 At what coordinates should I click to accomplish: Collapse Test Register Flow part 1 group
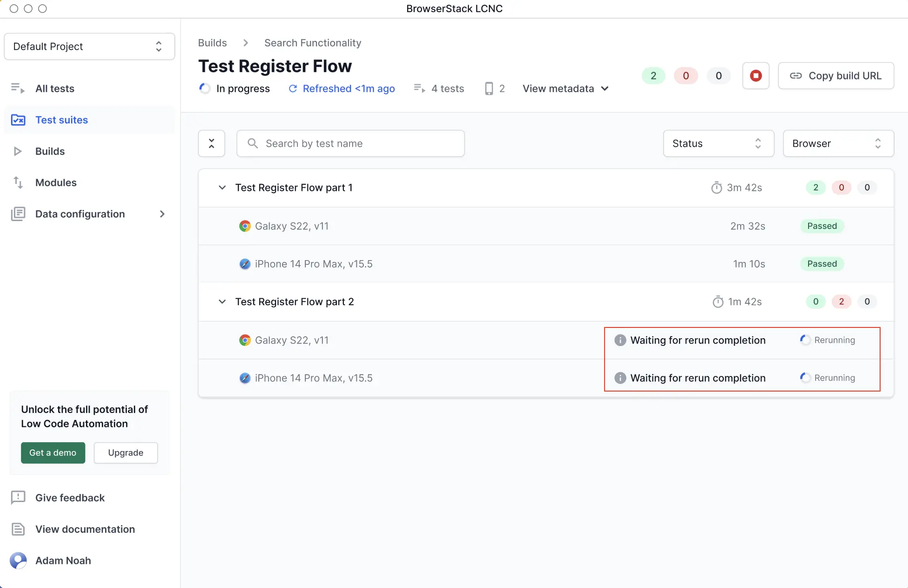point(222,188)
